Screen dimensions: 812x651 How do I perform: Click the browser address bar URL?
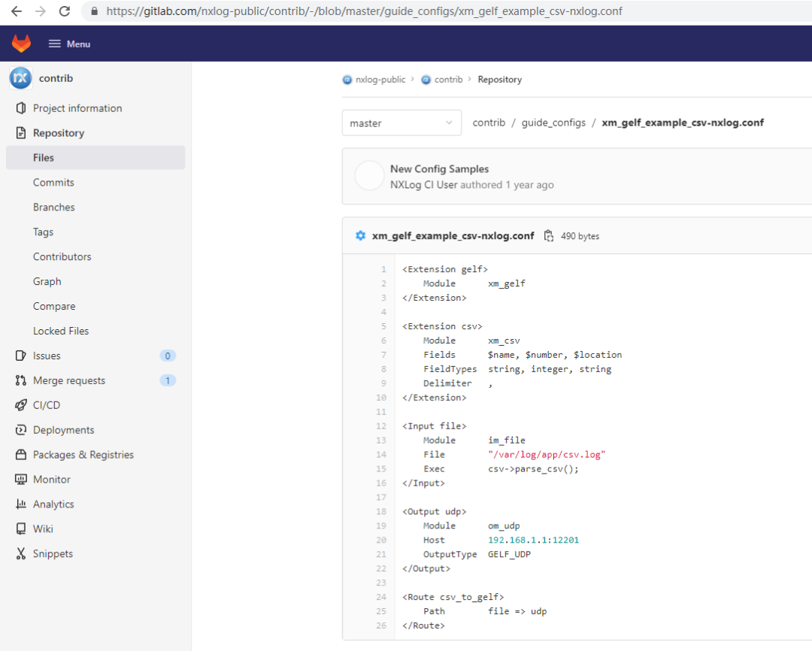pos(364,11)
